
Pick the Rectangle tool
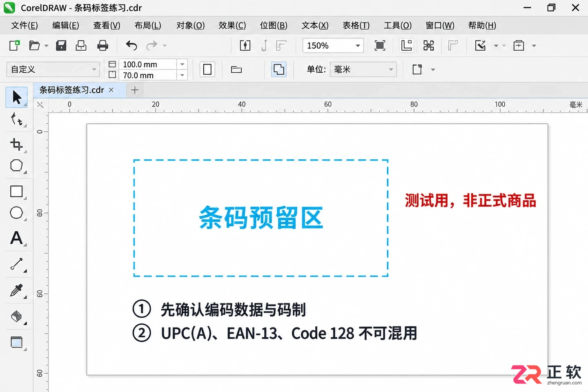(16, 192)
